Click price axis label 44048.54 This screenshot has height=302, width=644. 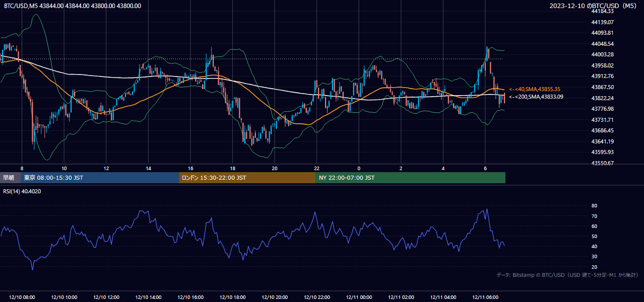[602, 44]
